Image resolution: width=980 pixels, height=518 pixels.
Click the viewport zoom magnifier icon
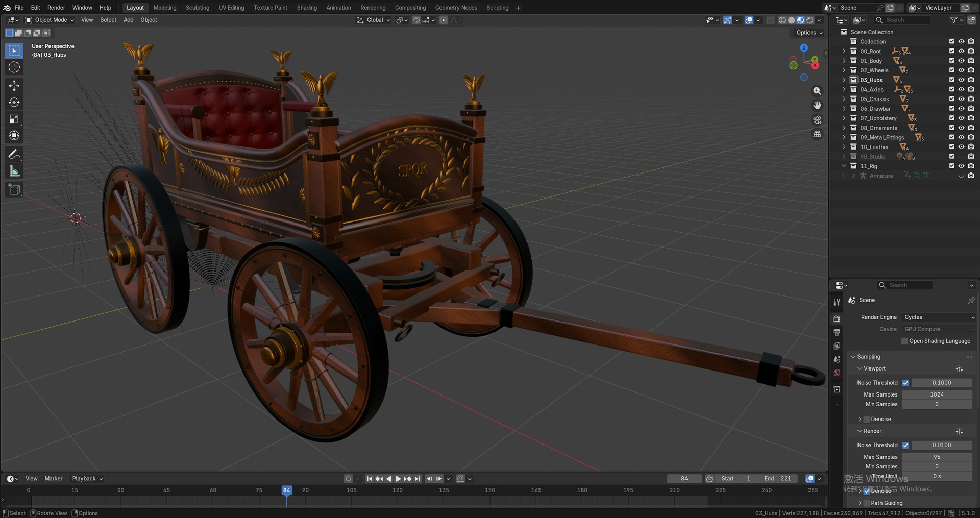[x=817, y=91]
